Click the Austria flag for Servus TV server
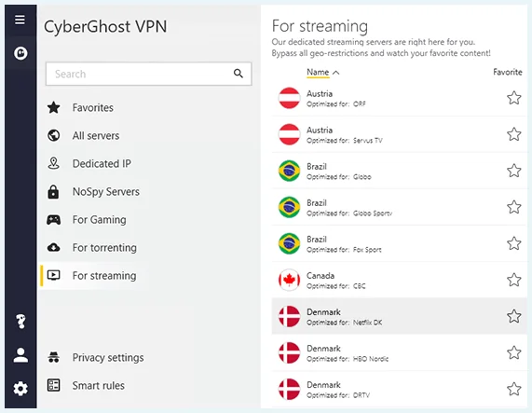This screenshot has height=413, width=532. [289, 134]
